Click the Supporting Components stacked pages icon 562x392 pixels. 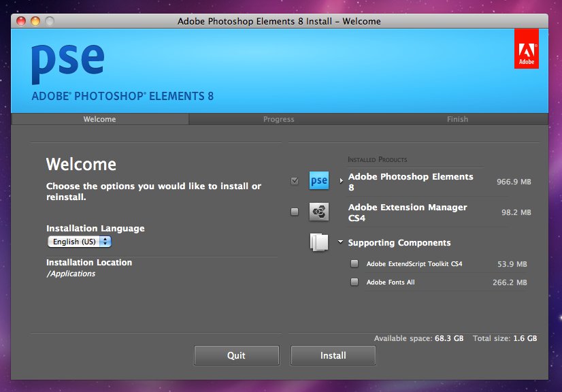(318, 242)
